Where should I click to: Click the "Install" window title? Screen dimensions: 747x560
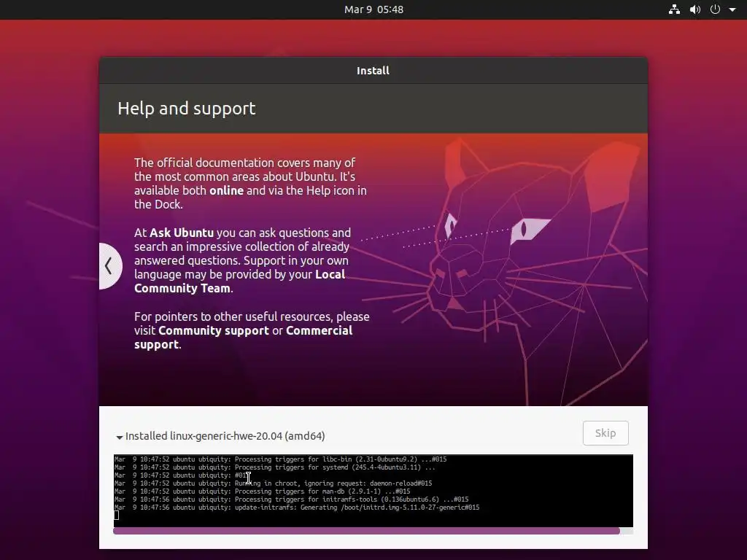(x=373, y=71)
